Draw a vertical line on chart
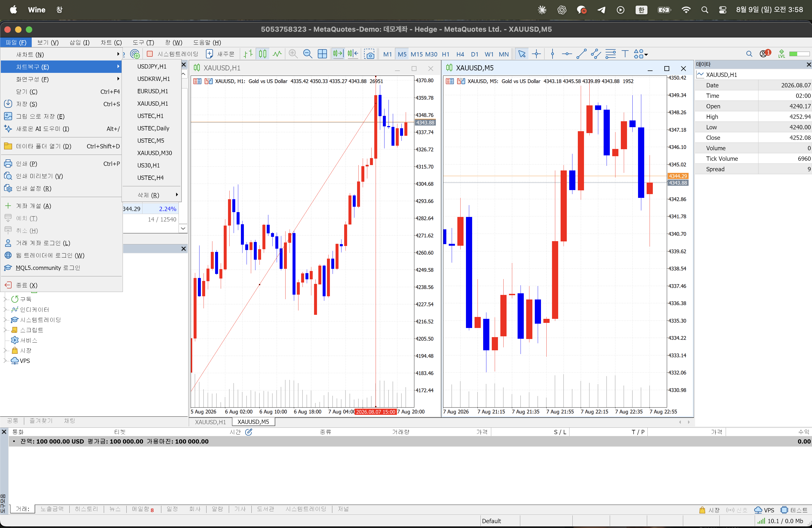This screenshot has height=528, width=812. point(552,54)
